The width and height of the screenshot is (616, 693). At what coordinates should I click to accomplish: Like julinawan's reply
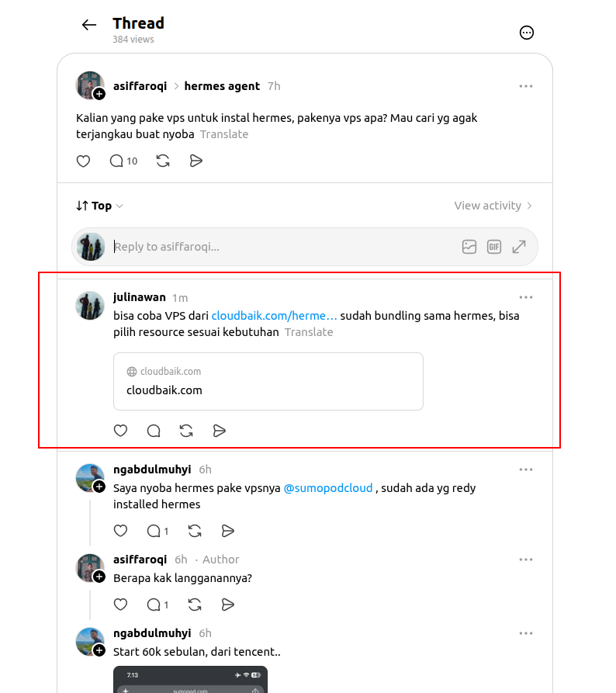(120, 431)
